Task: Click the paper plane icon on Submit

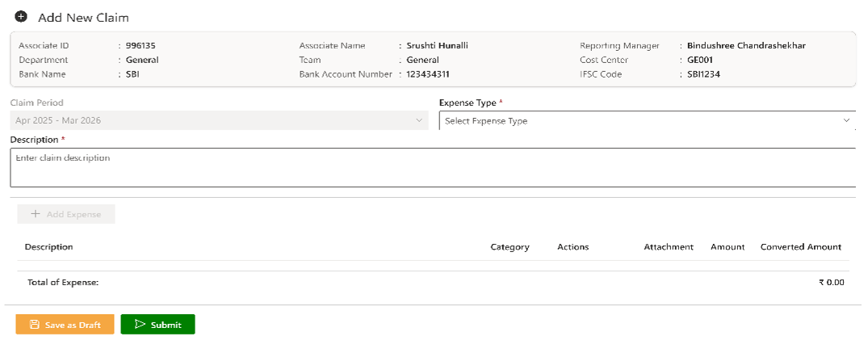Action: 140,325
